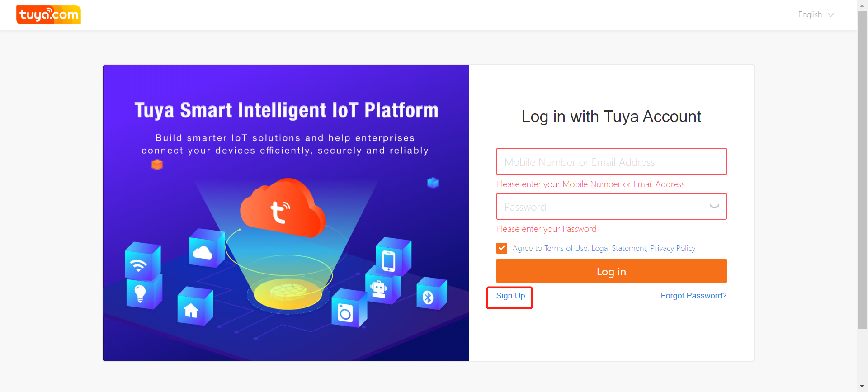Screen dimensions: 868x392
Task: Open the Terms of Use link
Action: (566, 248)
